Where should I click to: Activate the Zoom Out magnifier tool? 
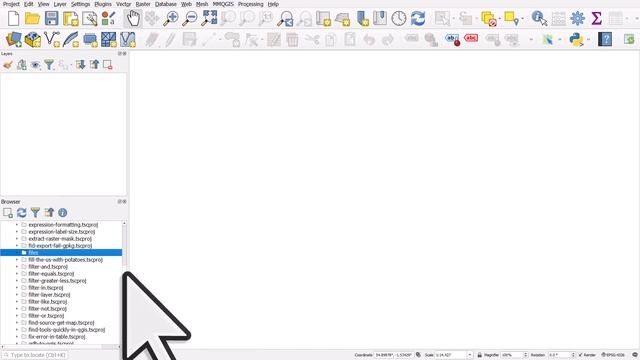(x=190, y=18)
